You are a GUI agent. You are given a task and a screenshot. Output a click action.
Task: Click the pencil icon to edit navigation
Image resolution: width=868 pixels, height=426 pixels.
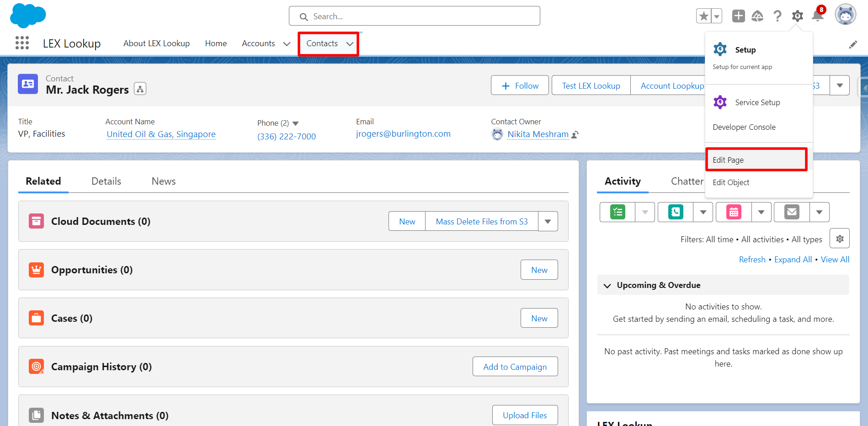coord(853,44)
